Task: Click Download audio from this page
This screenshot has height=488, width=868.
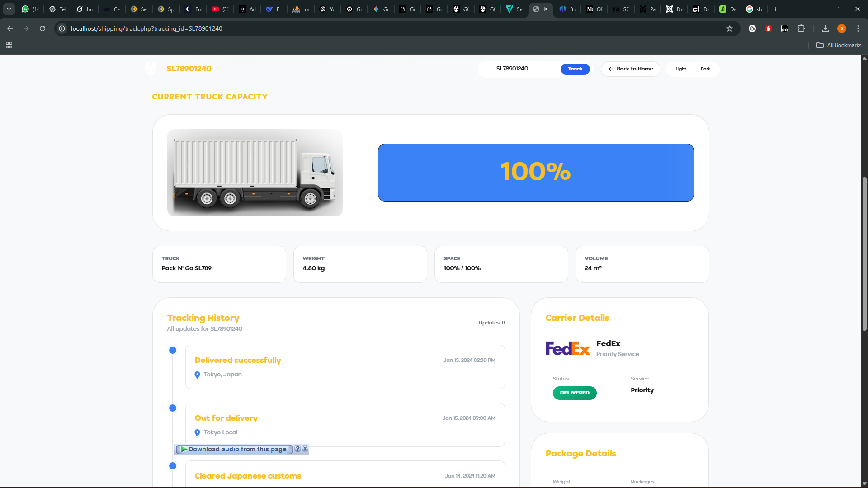Action: click(234, 449)
